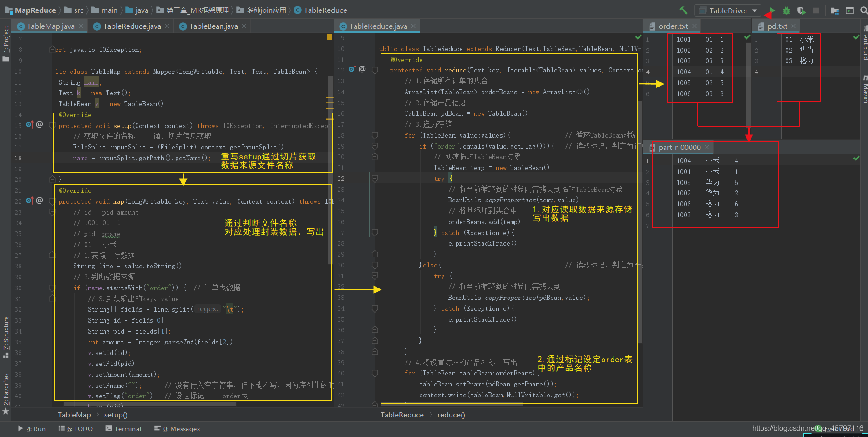Toggle the 1: Project tool window
Screen dimensions: 868x437
pos(6,43)
